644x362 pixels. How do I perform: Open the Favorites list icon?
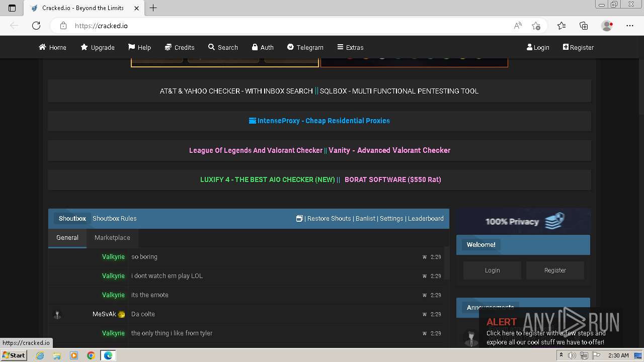pos(561,26)
